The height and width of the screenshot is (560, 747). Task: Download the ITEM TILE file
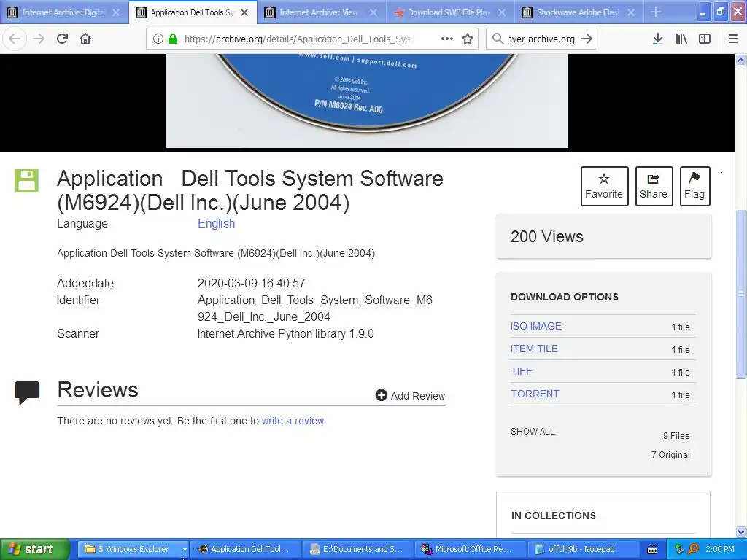534,349
